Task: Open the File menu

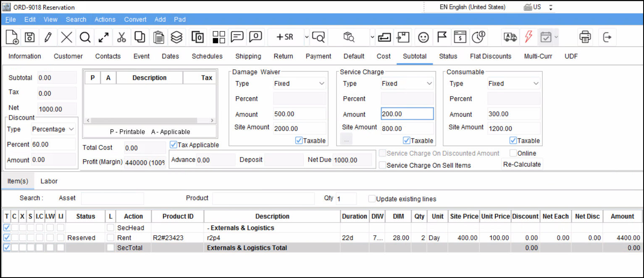Action: pyautogui.click(x=11, y=19)
